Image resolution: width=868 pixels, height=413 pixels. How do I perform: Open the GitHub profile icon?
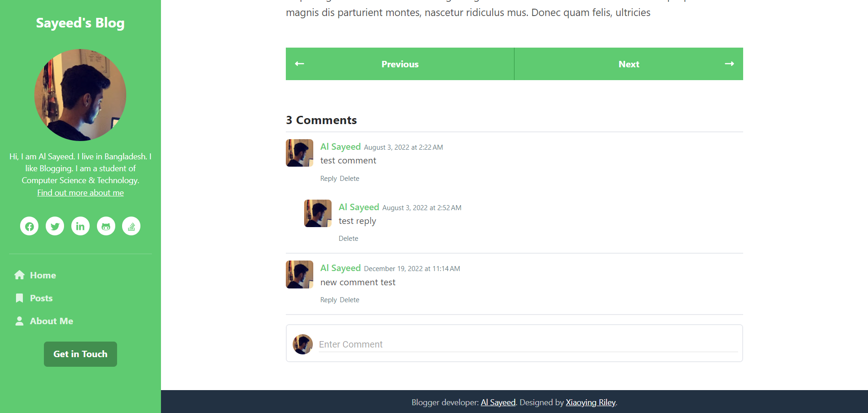(x=106, y=226)
